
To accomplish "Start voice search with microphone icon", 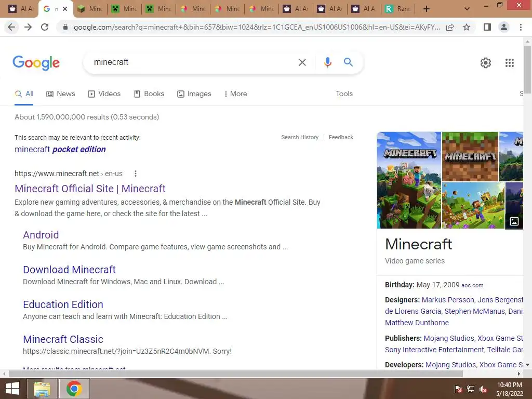I will tap(327, 62).
